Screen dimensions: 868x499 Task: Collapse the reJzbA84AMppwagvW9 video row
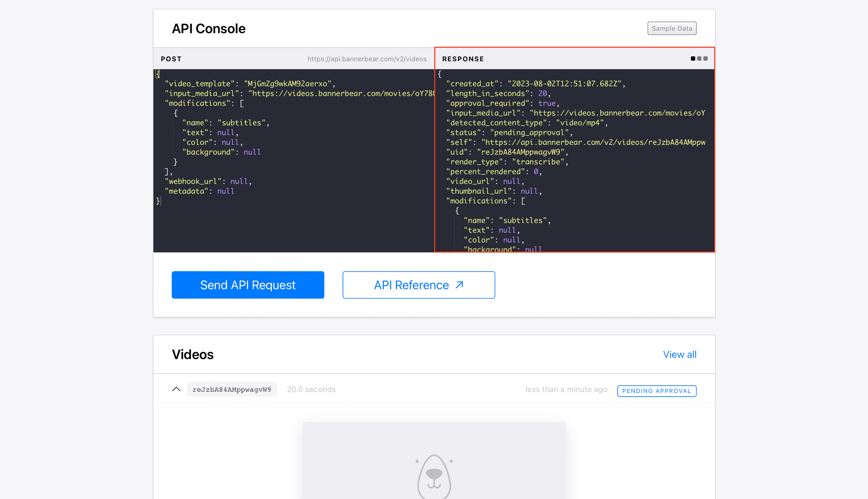point(176,389)
